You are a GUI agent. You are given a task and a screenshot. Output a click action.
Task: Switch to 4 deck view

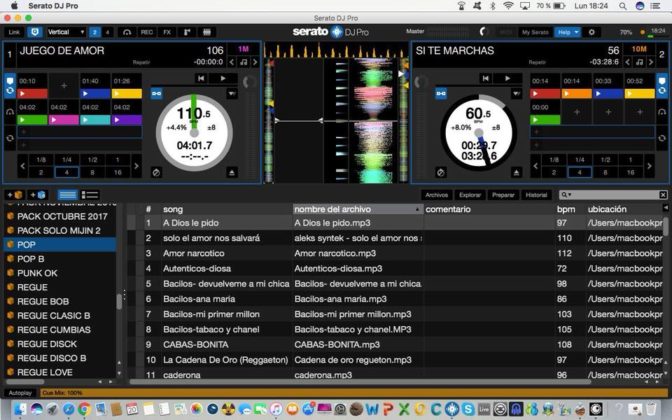coord(107,32)
